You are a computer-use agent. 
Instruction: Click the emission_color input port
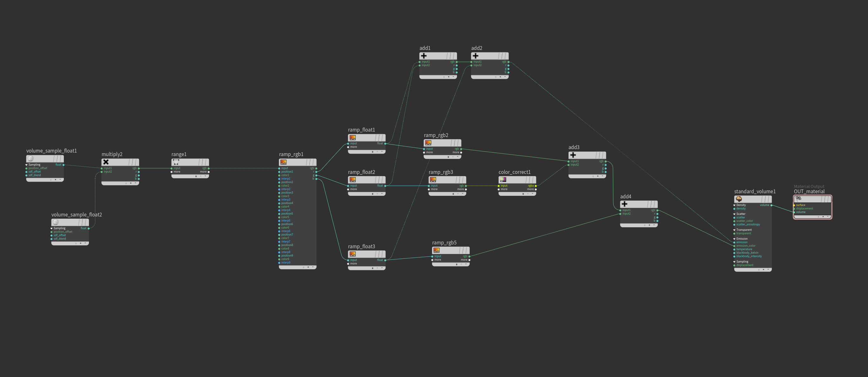(x=734, y=246)
